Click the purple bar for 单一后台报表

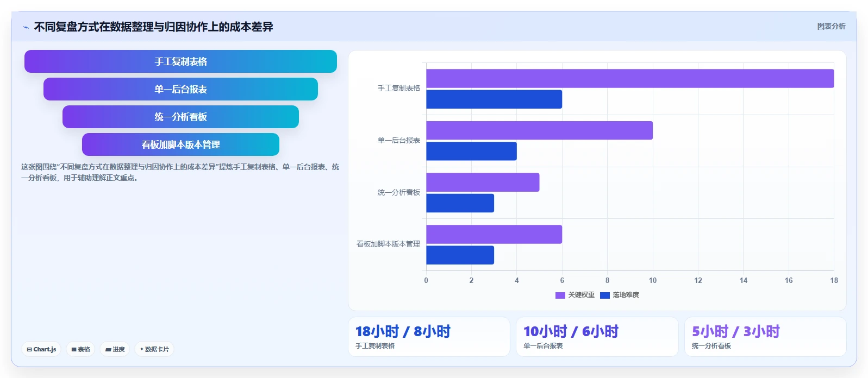tap(539, 130)
